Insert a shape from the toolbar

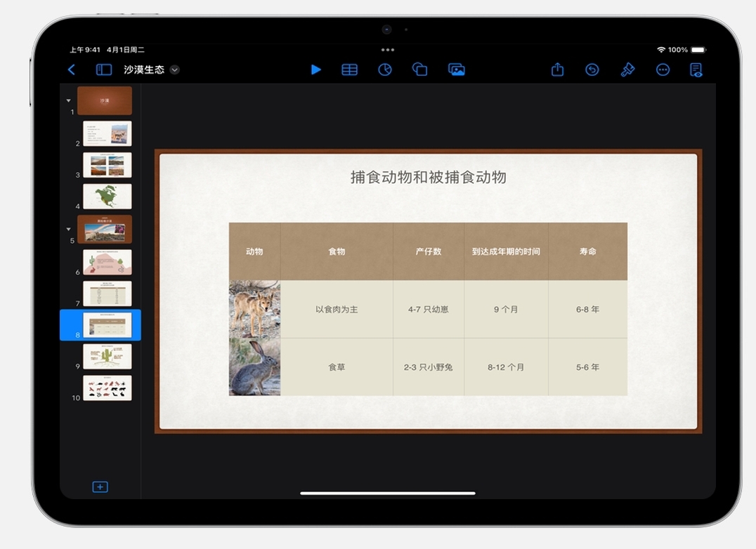pos(419,70)
